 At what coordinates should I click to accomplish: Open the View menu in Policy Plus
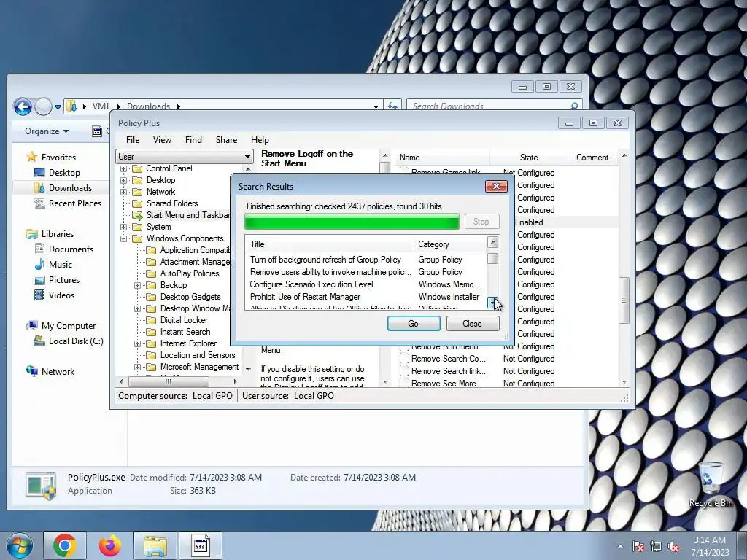[x=162, y=139]
